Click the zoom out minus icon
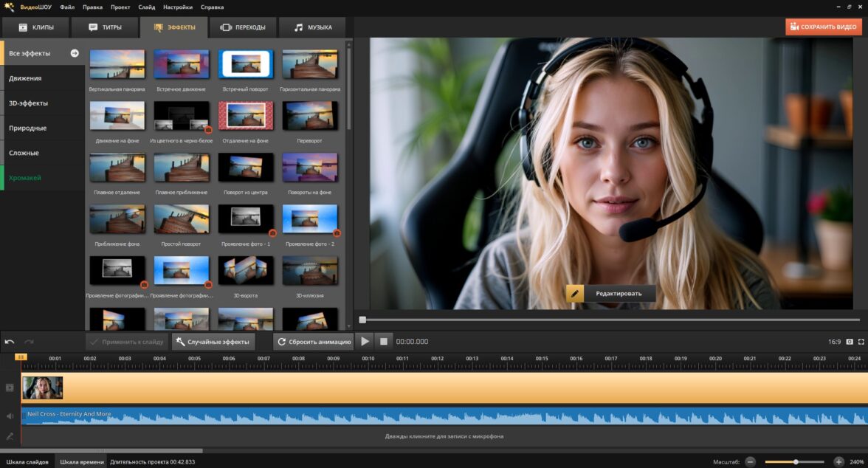868x468 pixels. 750,461
